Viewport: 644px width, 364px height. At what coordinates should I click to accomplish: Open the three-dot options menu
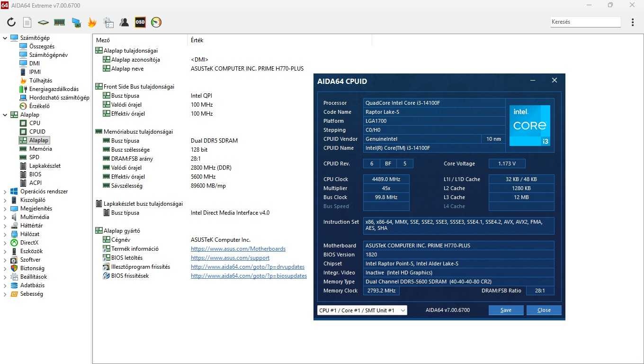tap(633, 22)
